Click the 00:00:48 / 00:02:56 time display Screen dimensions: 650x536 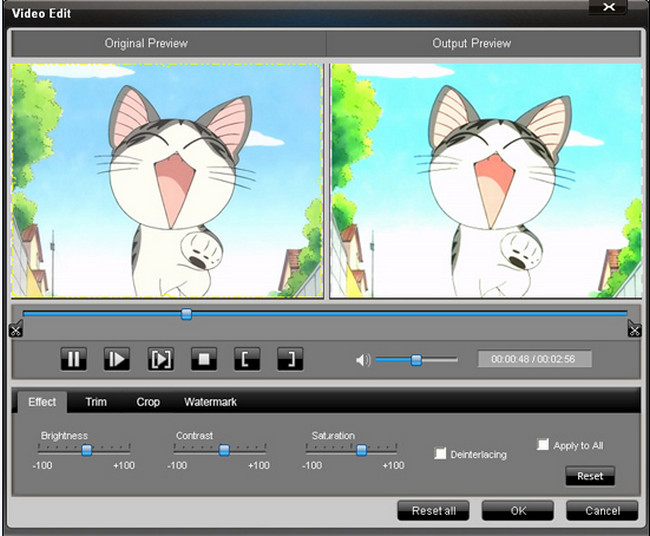pyautogui.click(x=534, y=359)
